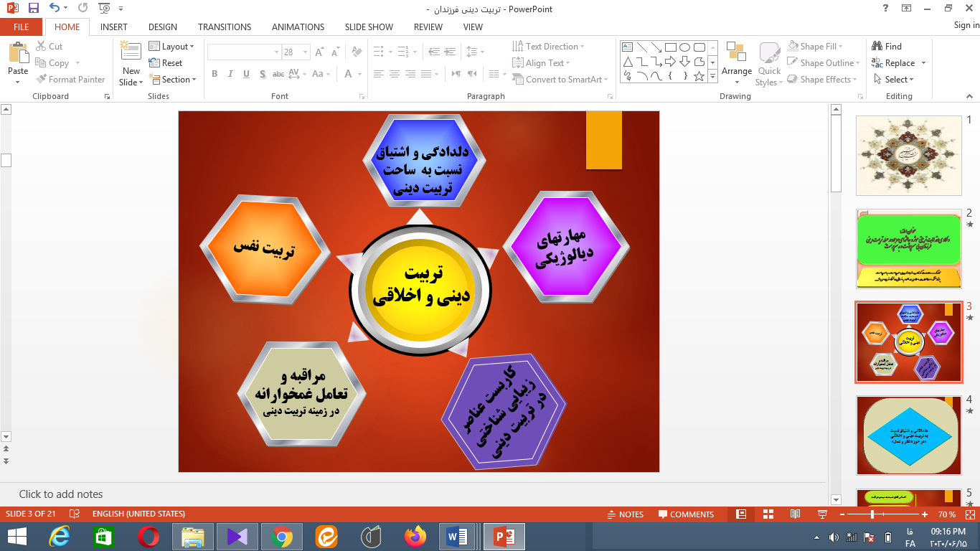This screenshot has height=551, width=980.
Task: Switch to the DESIGN tab
Action: pyautogui.click(x=163, y=27)
